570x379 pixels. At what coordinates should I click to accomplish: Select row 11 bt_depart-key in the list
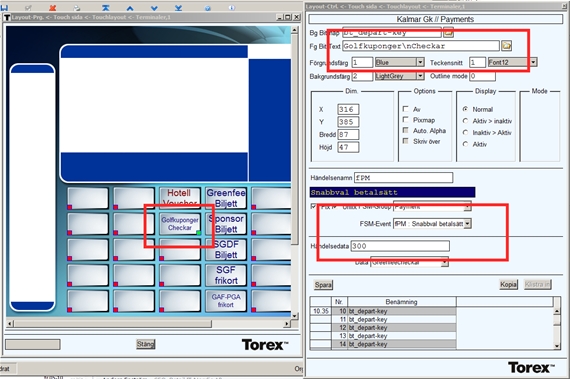pyautogui.click(x=383, y=319)
